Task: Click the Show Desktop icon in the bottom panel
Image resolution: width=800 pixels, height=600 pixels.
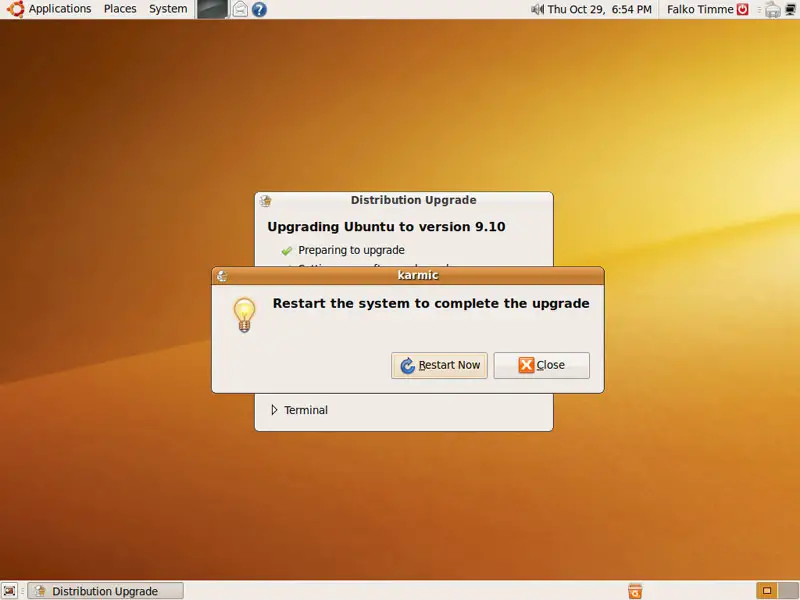Action: 9,591
